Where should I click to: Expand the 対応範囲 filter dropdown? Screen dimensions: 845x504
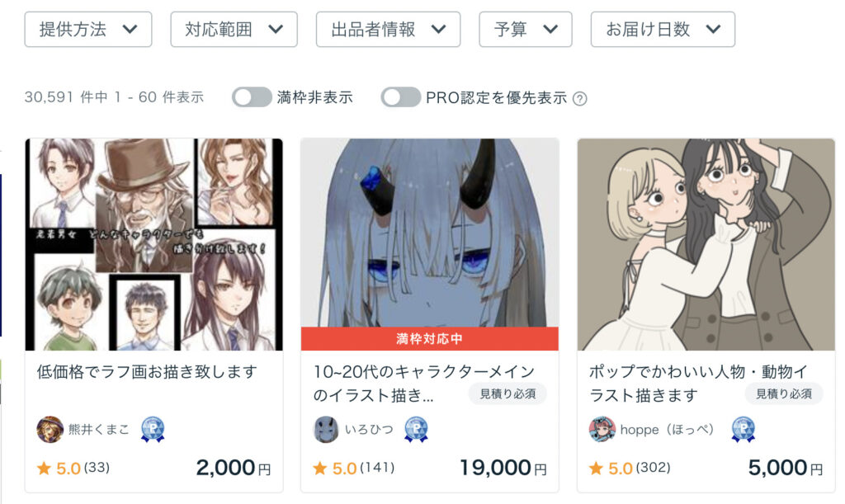coord(234,29)
